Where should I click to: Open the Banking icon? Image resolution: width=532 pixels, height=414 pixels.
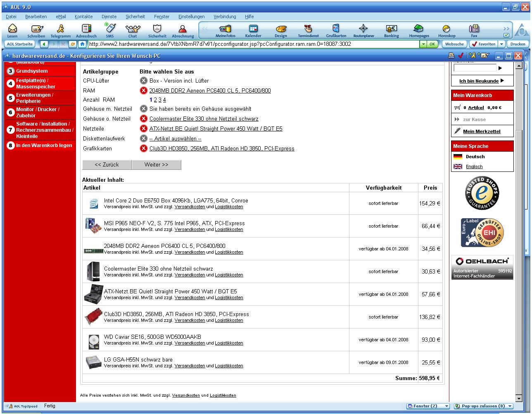tap(391, 31)
